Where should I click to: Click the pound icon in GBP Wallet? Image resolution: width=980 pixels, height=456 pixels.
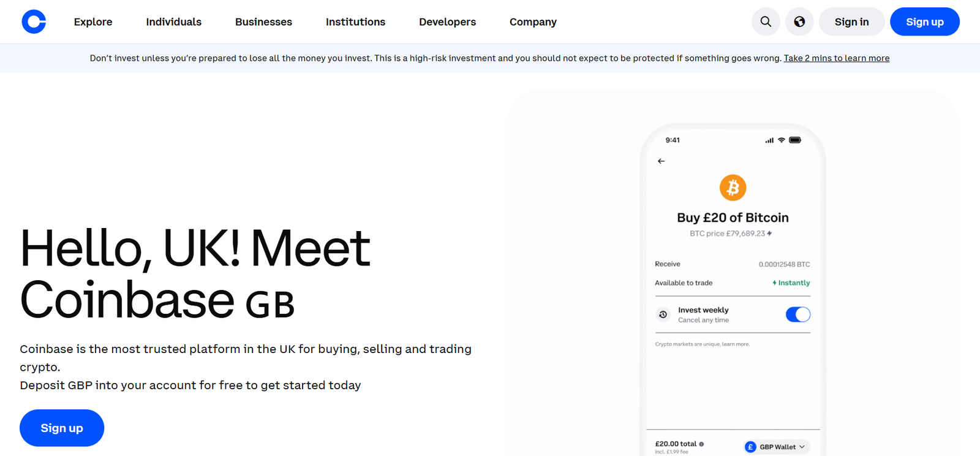coord(750,447)
